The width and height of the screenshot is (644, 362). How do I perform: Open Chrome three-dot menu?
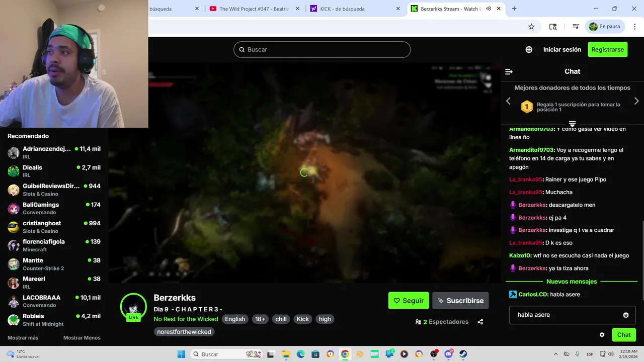click(x=634, y=27)
